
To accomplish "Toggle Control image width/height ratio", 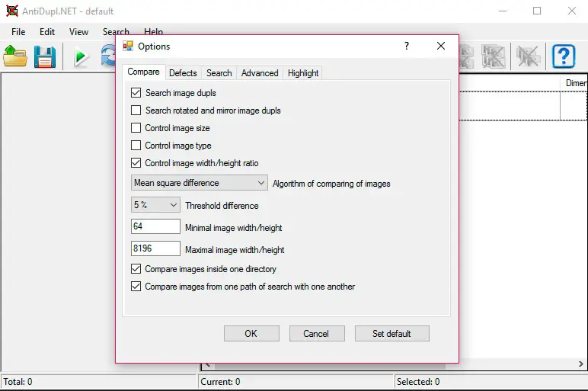I will (136, 163).
